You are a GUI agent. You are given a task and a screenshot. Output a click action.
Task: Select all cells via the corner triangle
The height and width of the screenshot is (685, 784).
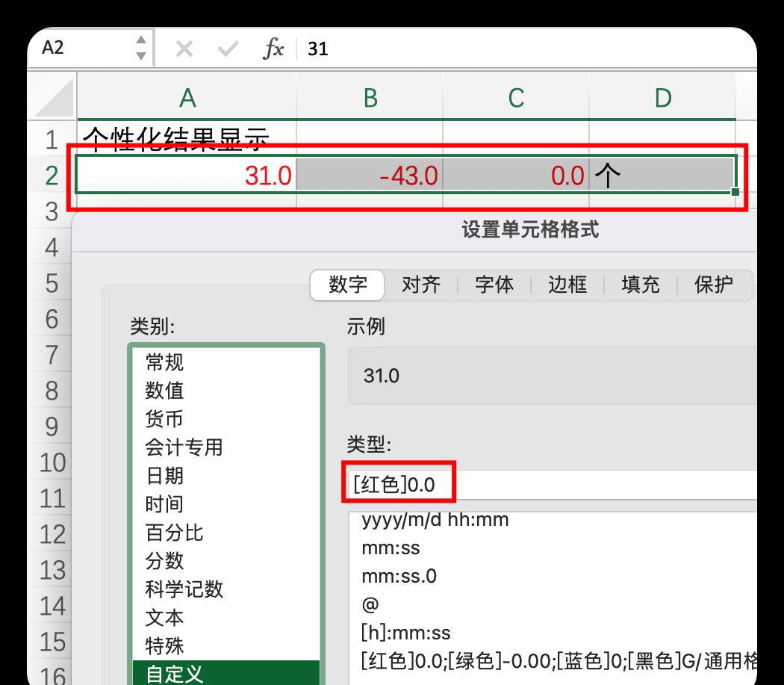point(54,96)
